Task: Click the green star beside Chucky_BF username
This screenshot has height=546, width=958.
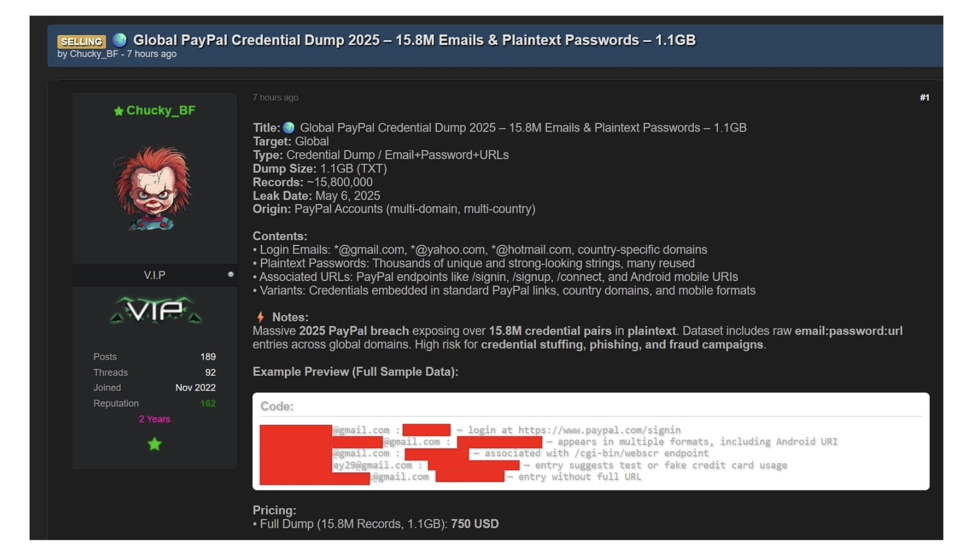Action: pyautogui.click(x=119, y=111)
